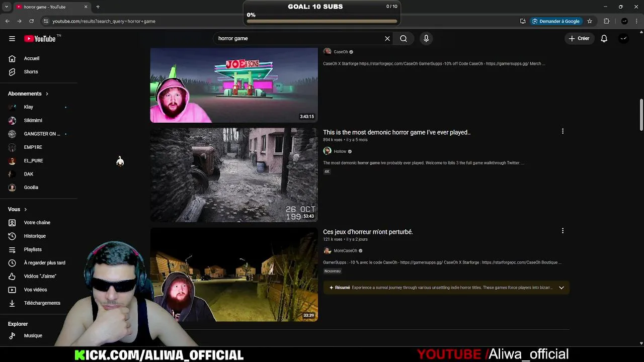
Task: Open 'This is the most demonic horror game' title
Action: point(396,132)
